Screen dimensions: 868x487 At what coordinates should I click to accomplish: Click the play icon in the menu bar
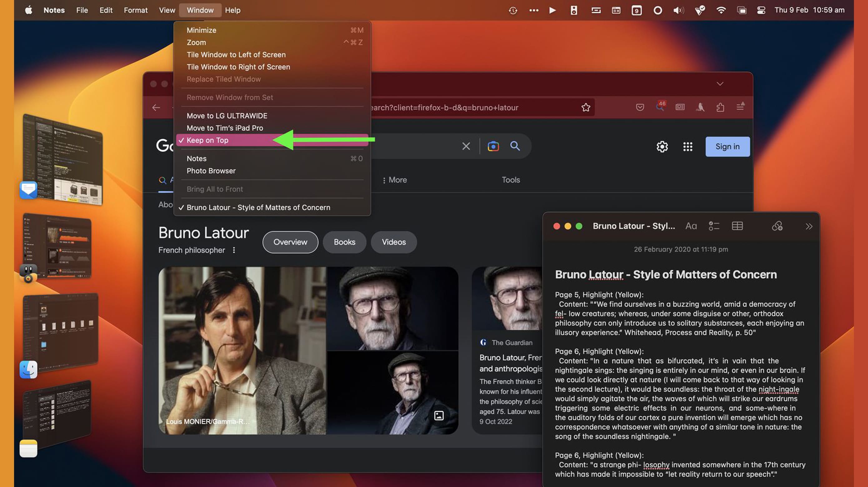click(553, 10)
